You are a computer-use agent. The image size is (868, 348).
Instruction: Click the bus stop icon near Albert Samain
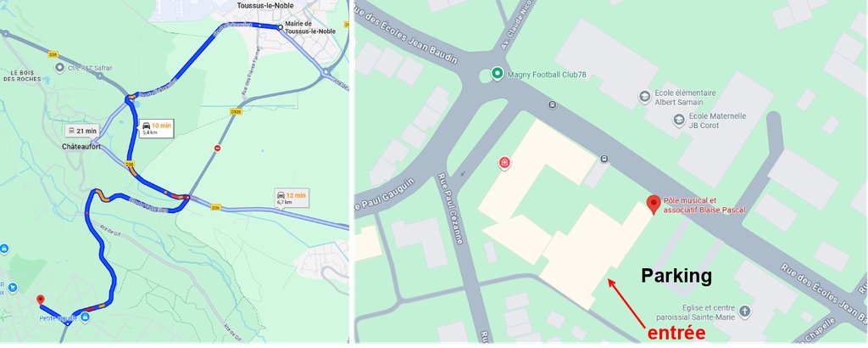(x=552, y=104)
